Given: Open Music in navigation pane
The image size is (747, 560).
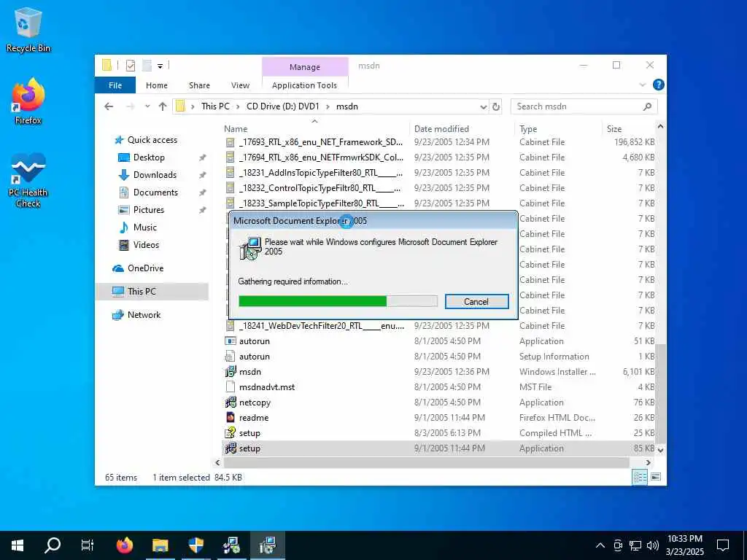Looking at the screenshot, I should 145,227.
